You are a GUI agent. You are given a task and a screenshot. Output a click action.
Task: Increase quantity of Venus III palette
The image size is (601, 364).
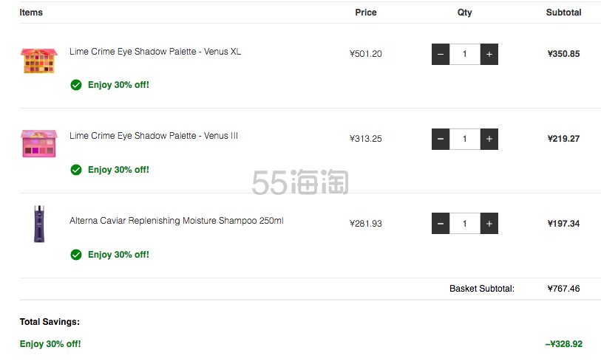tap(489, 139)
